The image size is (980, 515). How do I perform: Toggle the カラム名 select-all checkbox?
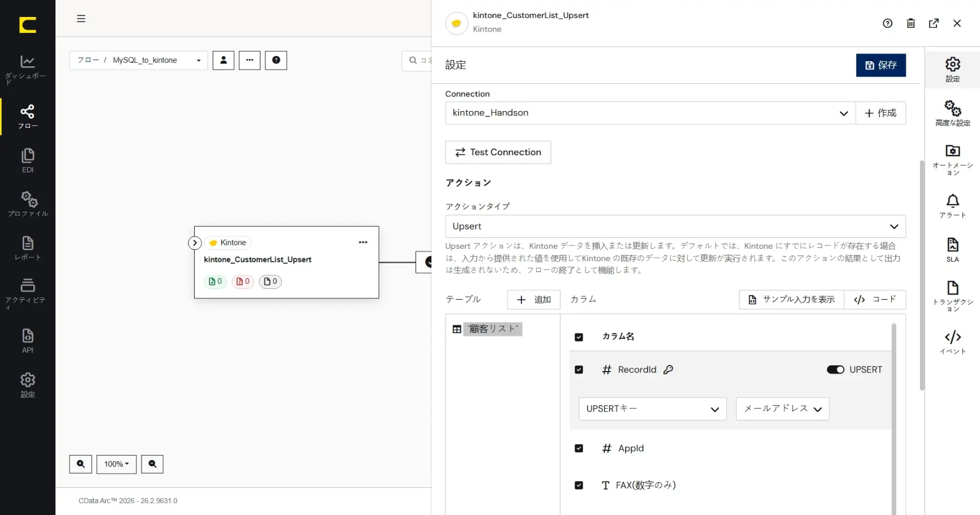(x=579, y=337)
